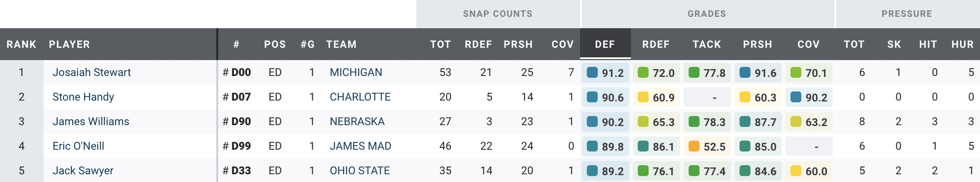The width and height of the screenshot is (980, 182).
Task: Sort by the POS column header
Action: point(275,44)
